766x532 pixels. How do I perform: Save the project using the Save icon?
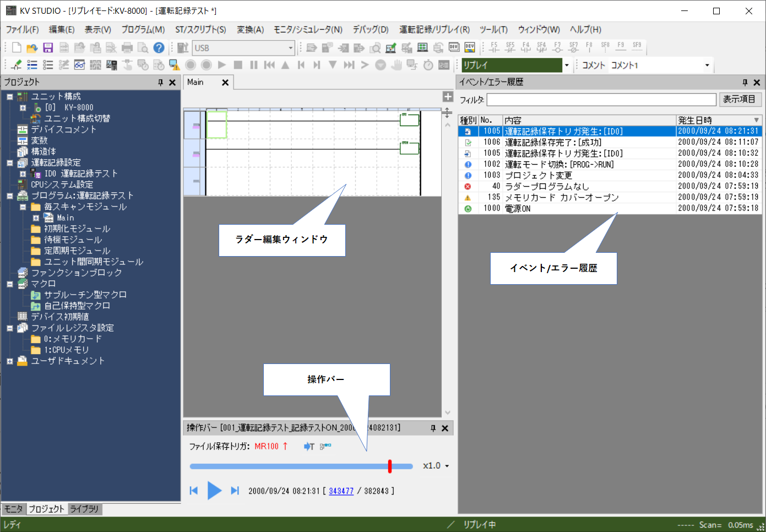(48, 47)
